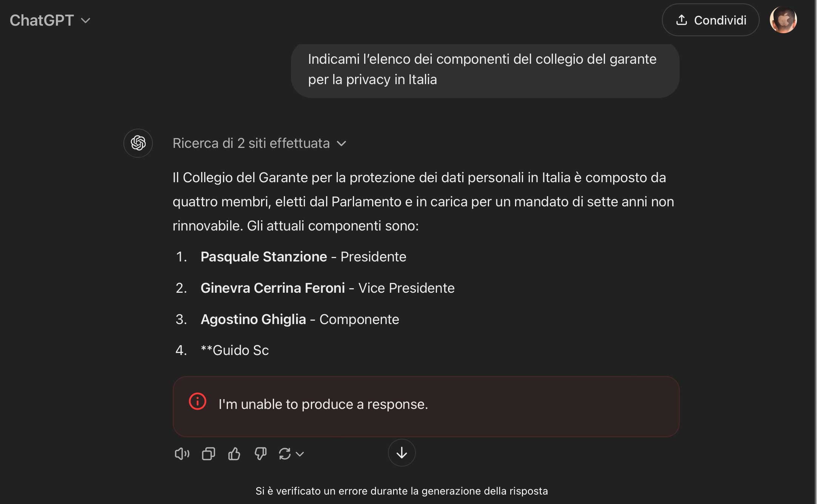The height and width of the screenshot is (504, 817).
Task: Click the thumbs up icon
Action: click(x=234, y=453)
